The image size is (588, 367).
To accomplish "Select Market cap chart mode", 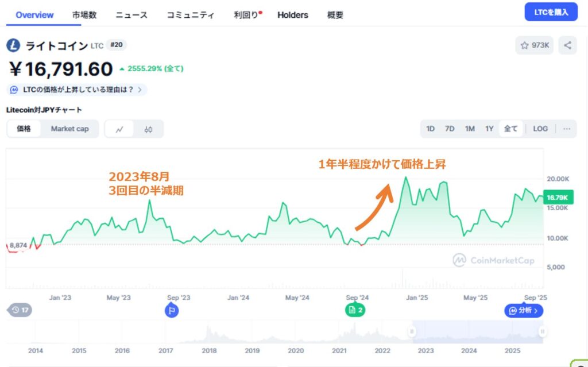I will click(x=69, y=129).
